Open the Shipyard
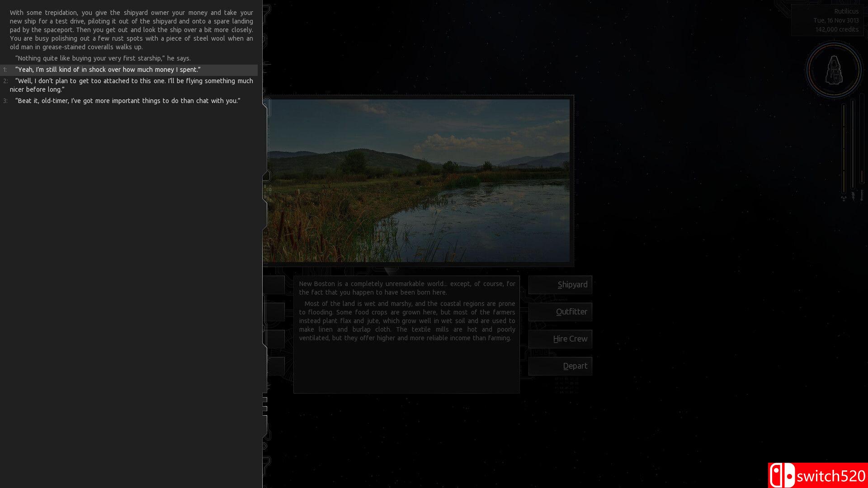The width and height of the screenshot is (868, 488). click(561, 285)
